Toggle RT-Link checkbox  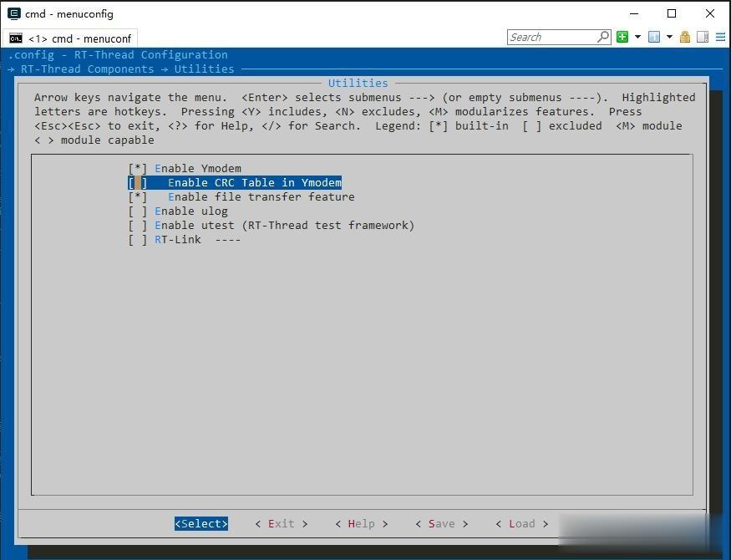click(138, 240)
